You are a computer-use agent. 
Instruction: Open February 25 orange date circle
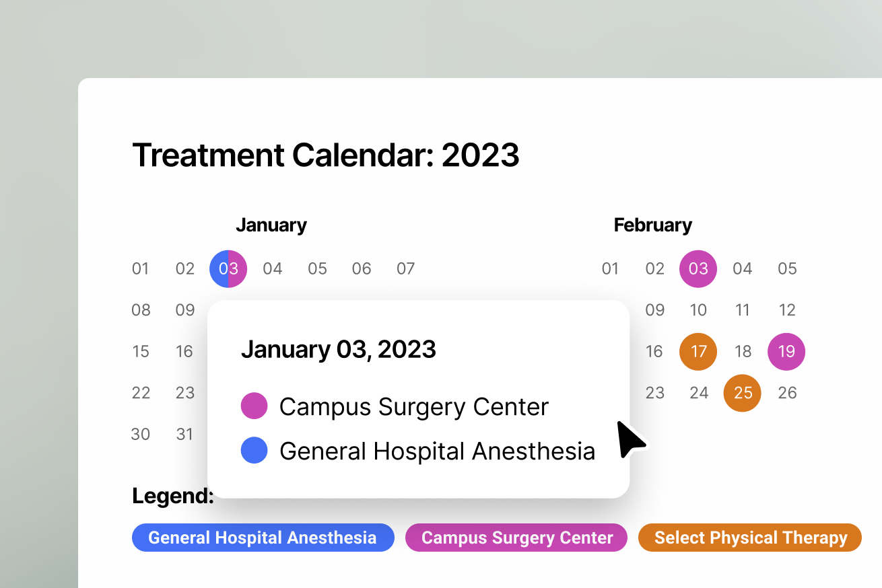pyautogui.click(x=743, y=393)
